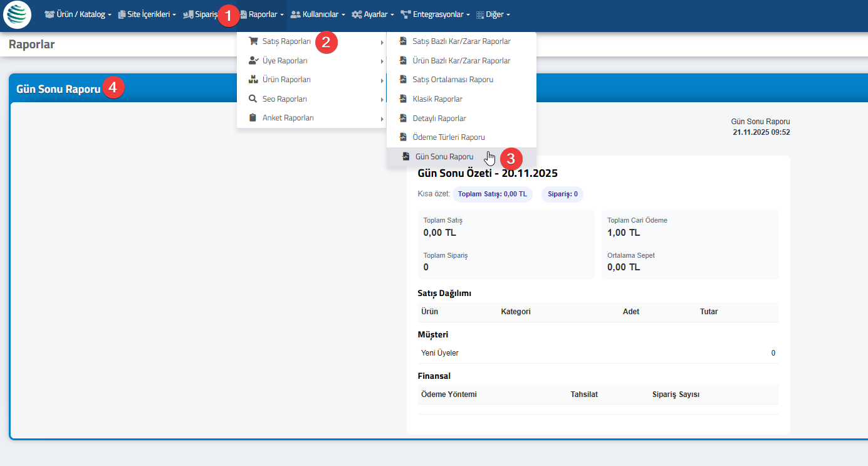Click the file icon beside Detaylı Raporlar

click(x=403, y=118)
